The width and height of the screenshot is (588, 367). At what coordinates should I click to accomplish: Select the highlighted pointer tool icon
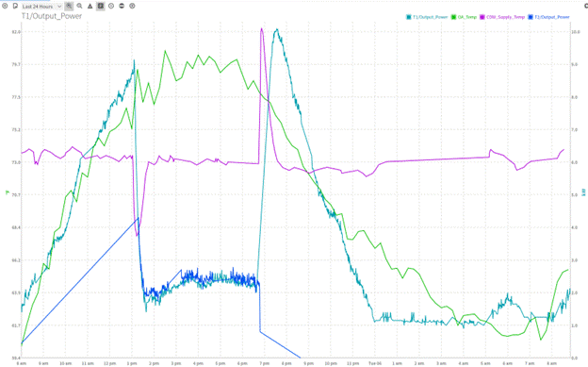(x=69, y=6)
